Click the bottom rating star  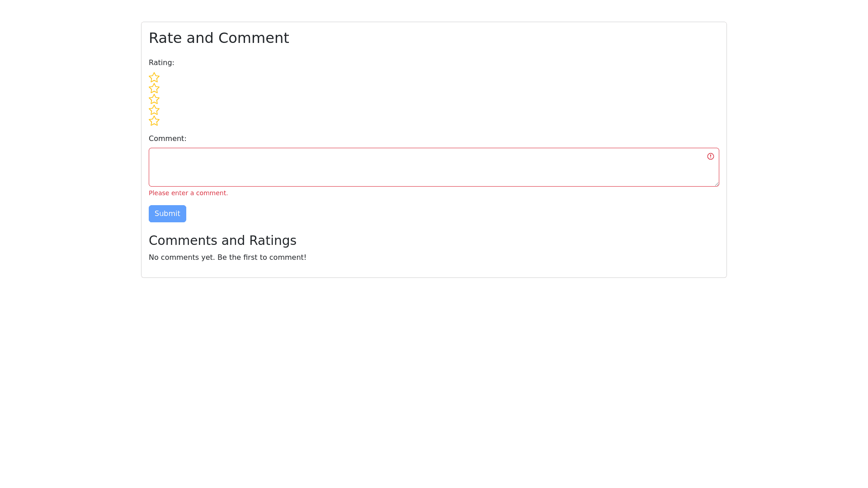click(154, 121)
